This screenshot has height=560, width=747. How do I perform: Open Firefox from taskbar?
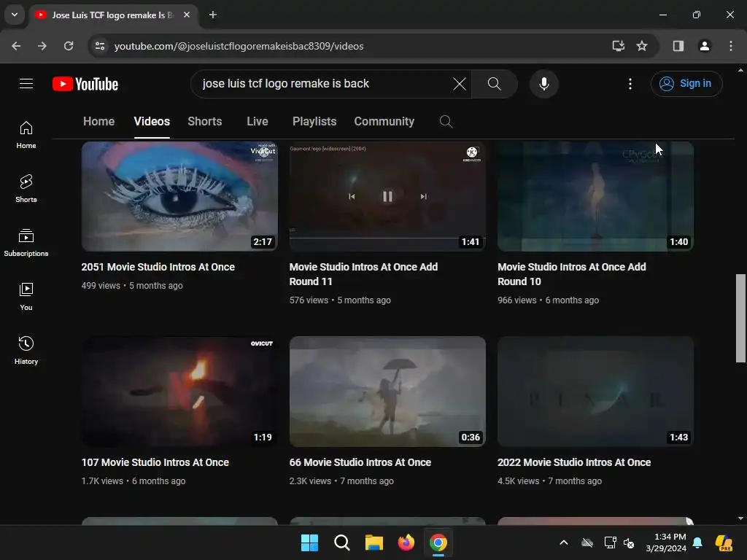tap(406, 542)
